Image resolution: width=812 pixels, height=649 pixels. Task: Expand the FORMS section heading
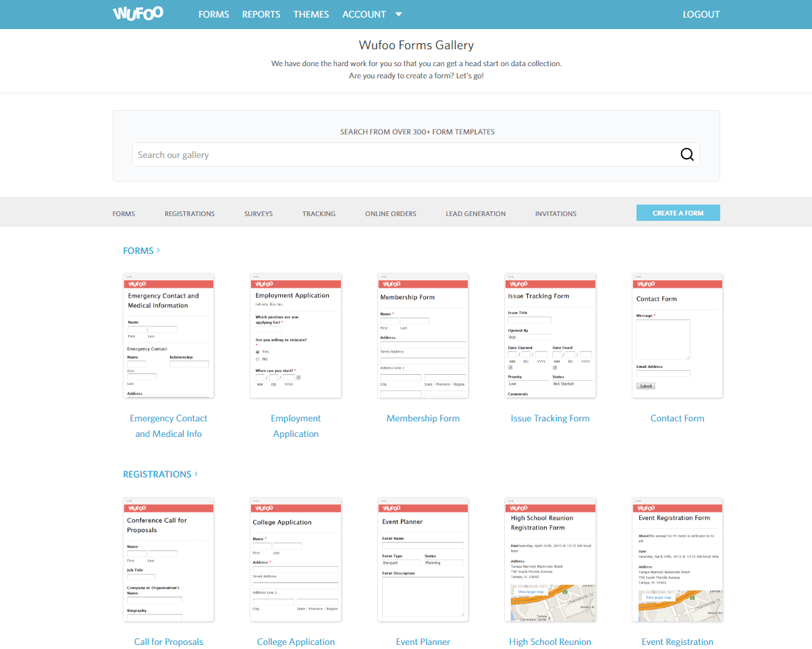tap(141, 251)
